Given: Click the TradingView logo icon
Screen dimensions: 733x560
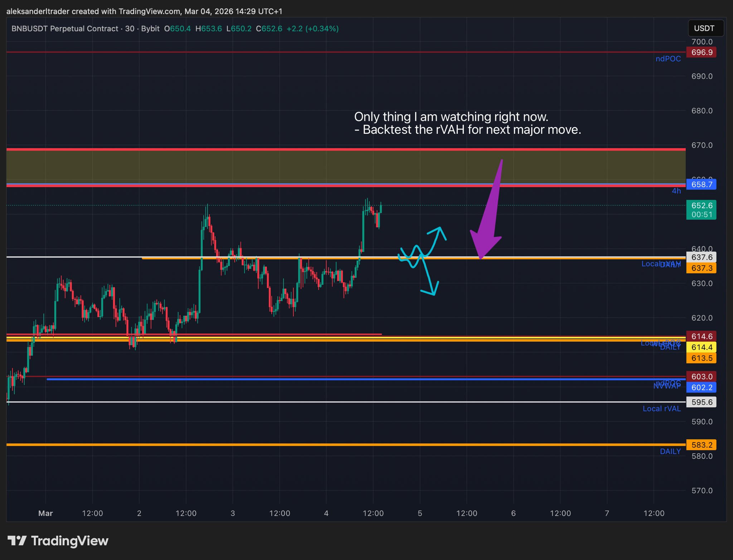Looking at the screenshot, I should click(17, 541).
